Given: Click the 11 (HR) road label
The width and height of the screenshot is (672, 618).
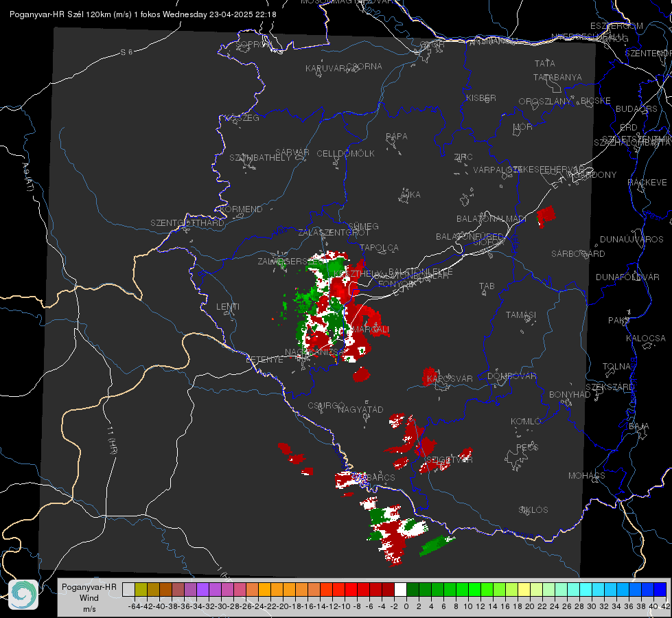Looking at the screenshot, I should (113, 440).
